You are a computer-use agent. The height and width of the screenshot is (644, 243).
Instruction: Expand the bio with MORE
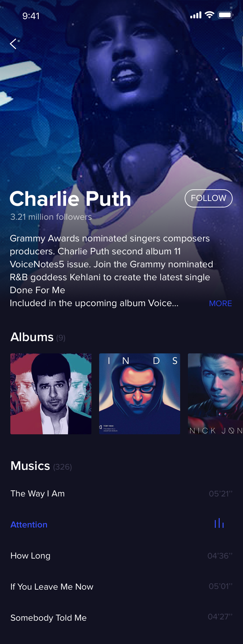click(220, 303)
